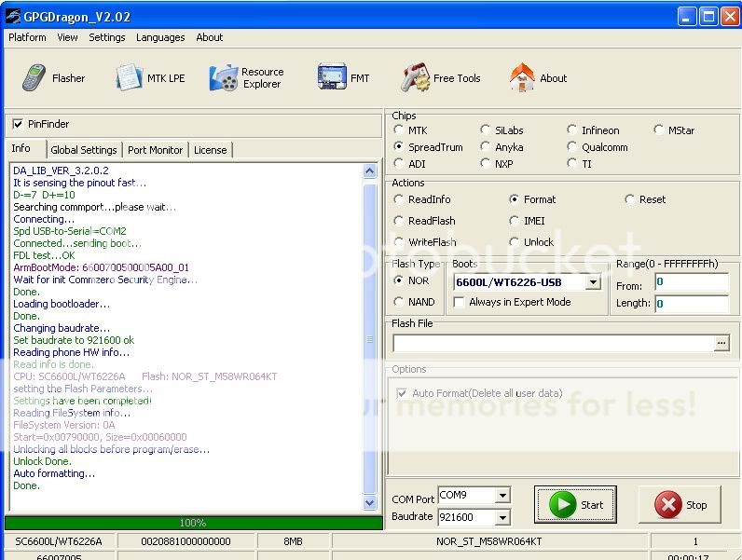
Task: Click the log scrollbar up arrow
Action: [x=369, y=171]
